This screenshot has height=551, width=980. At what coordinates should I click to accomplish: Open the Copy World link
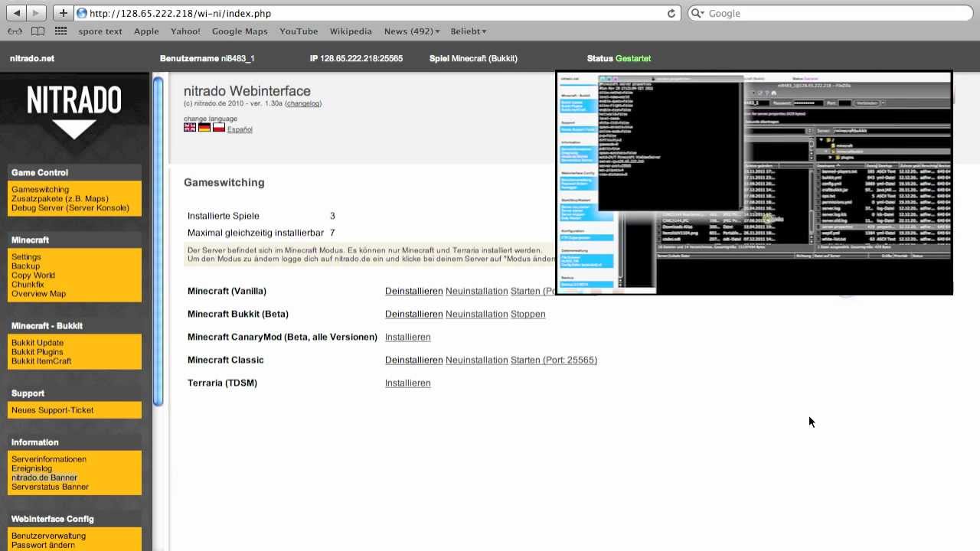click(33, 275)
